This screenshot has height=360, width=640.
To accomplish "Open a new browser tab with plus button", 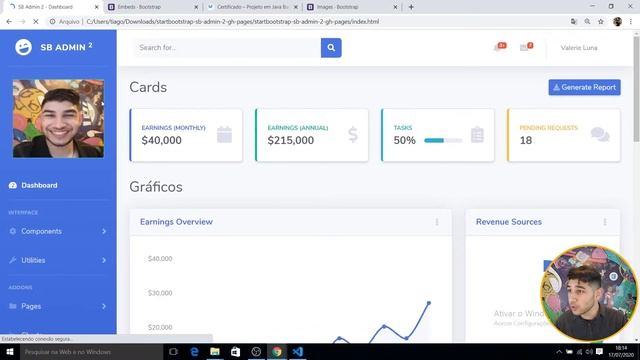I will [411, 7].
